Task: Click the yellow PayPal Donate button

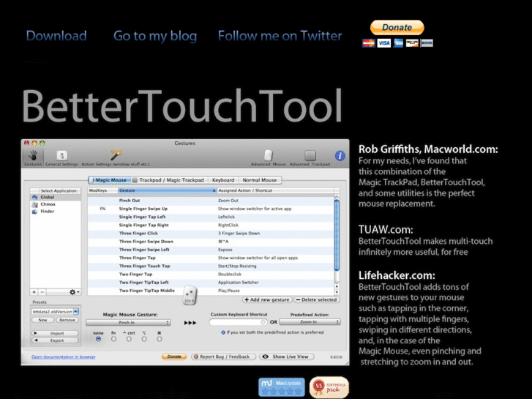Action: 397,28
